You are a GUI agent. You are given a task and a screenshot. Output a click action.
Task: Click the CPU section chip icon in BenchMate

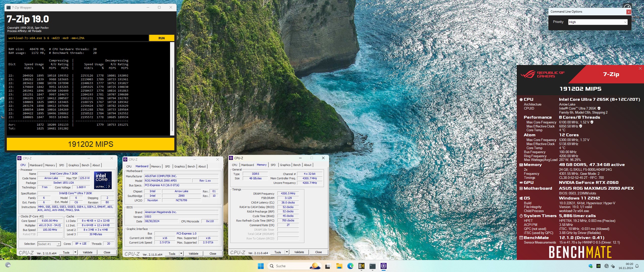(521, 99)
